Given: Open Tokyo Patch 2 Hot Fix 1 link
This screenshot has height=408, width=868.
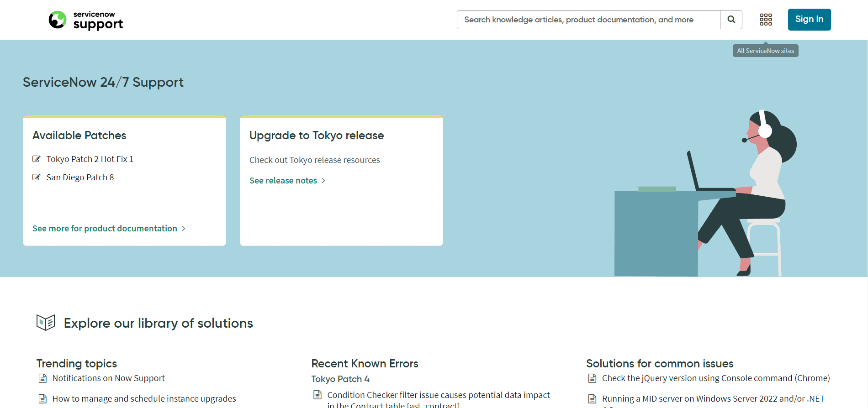Looking at the screenshot, I should 90,159.
